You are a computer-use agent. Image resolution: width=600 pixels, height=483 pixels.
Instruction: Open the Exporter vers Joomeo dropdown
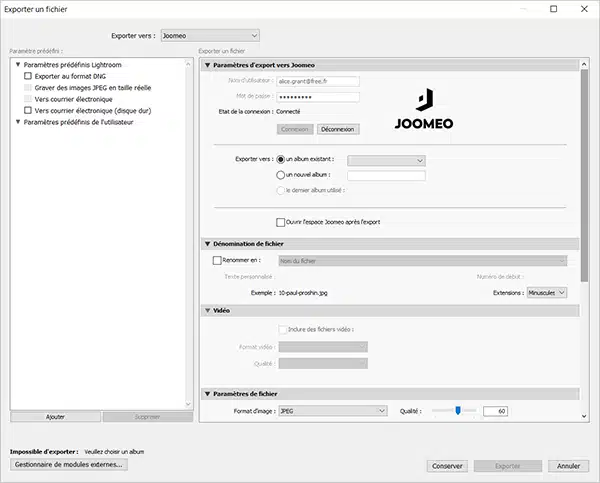coord(210,36)
